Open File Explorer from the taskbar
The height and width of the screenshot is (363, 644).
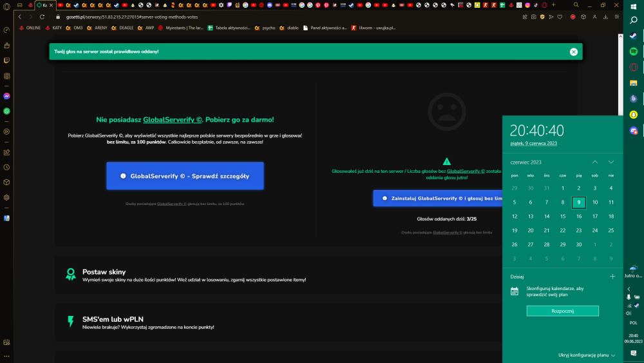(x=633, y=83)
